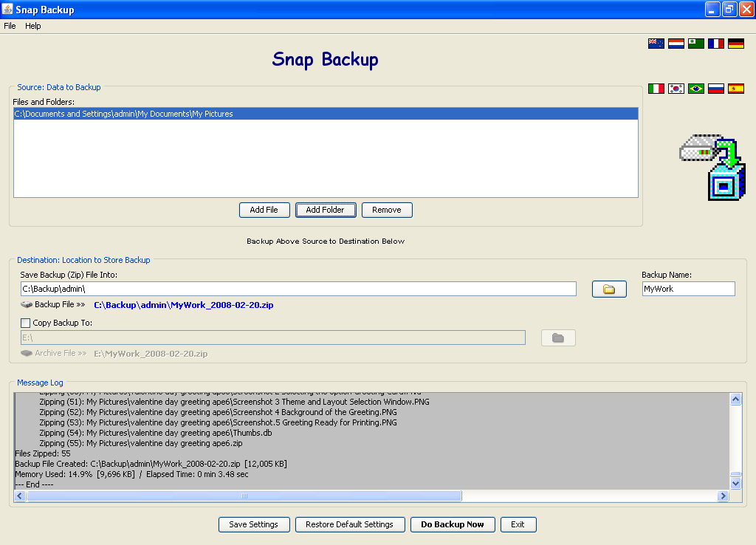The width and height of the screenshot is (756, 545).
Task: Restore down the Snap Backup window
Action: coord(729,9)
